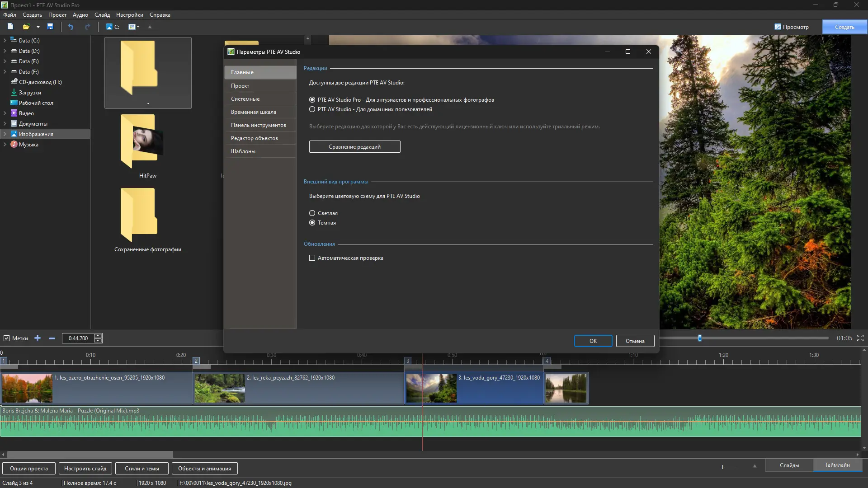Save project with floppy disk icon
Viewport: 868px width, 488px height.
(50, 27)
